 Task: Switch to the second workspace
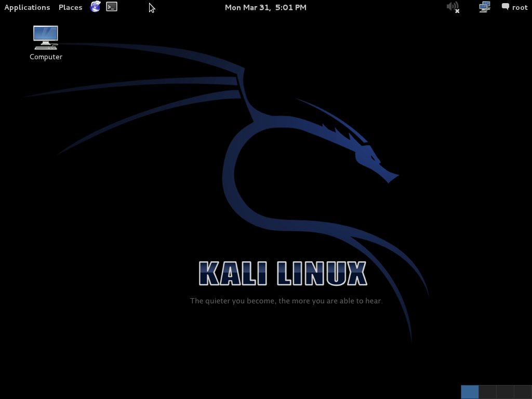pyautogui.click(x=487, y=392)
